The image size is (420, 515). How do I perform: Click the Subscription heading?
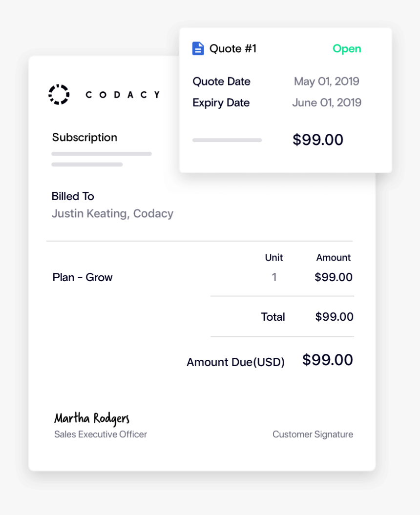tap(84, 138)
